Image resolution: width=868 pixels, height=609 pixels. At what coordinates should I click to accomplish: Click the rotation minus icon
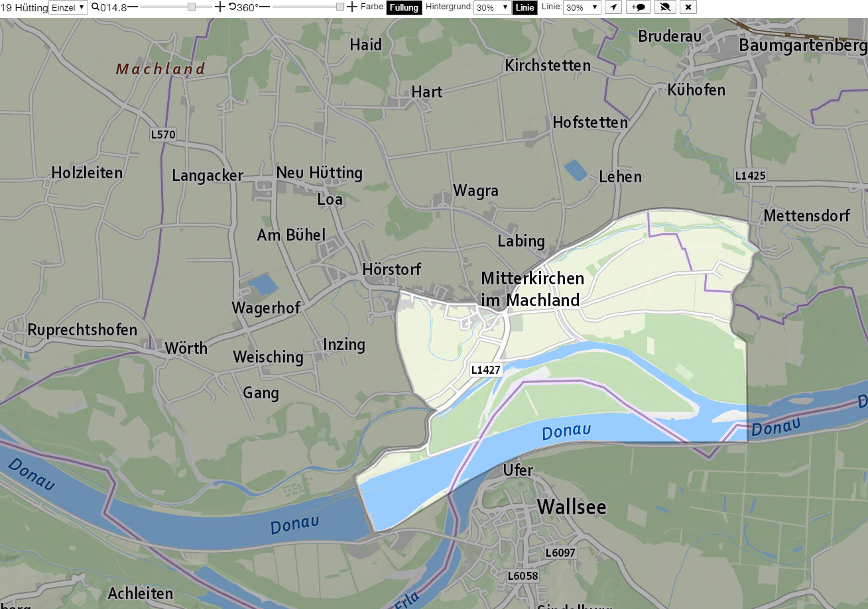point(264,7)
